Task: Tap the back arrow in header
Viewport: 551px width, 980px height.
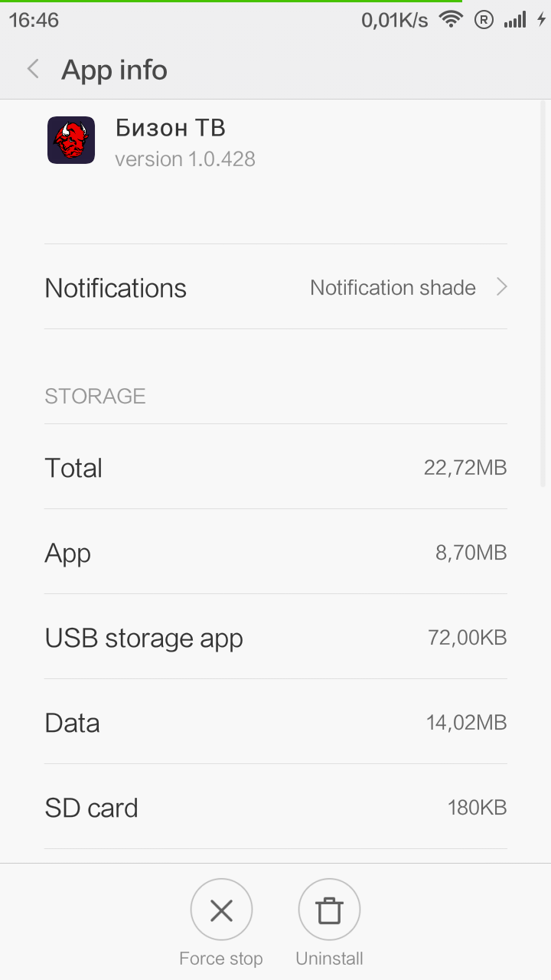Action: [x=33, y=70]
